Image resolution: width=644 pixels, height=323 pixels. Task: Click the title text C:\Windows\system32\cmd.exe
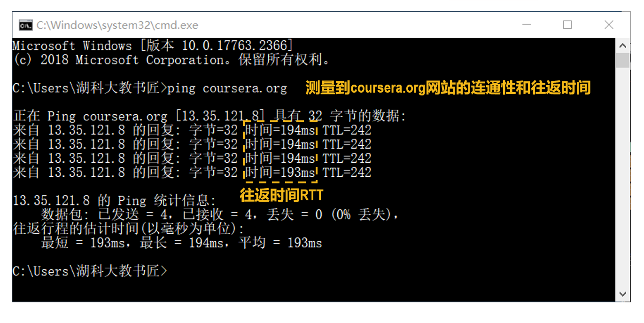click(x=117, y=25)
